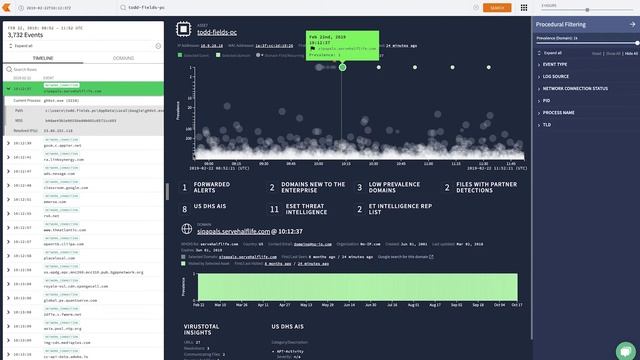
Task: Click the globe icon beside sipaqals.servehalflife.com heading
Action: pos(187,229)
